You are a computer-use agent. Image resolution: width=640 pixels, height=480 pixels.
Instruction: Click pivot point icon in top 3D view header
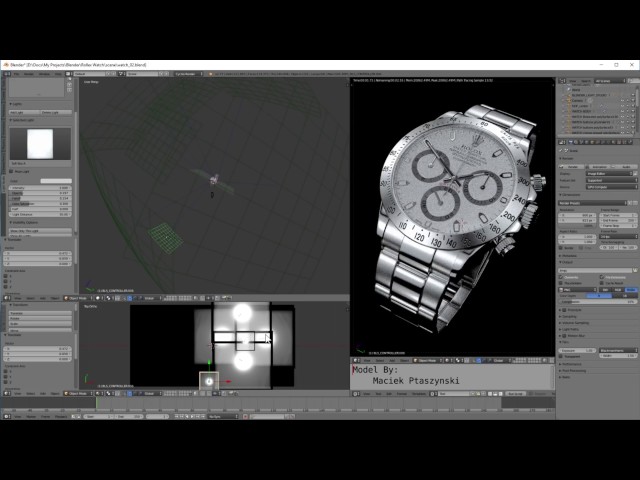tap(109, 298)
